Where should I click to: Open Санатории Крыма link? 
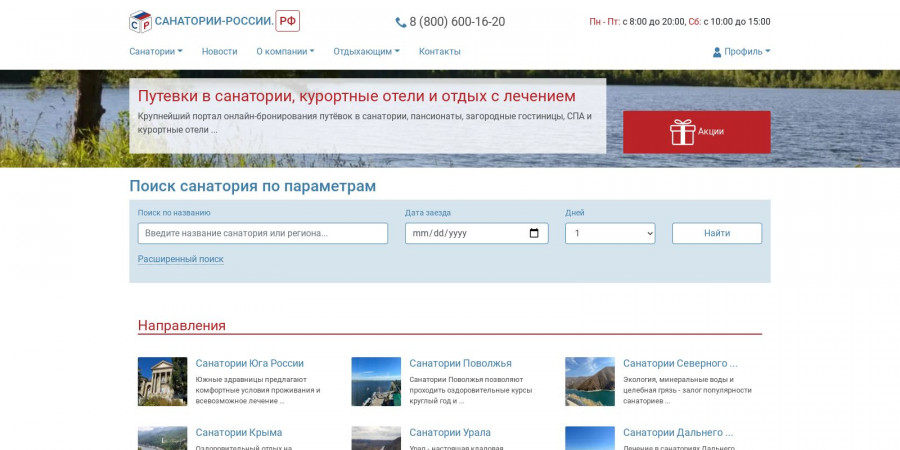pyautogui.click(x=239, y=432)
